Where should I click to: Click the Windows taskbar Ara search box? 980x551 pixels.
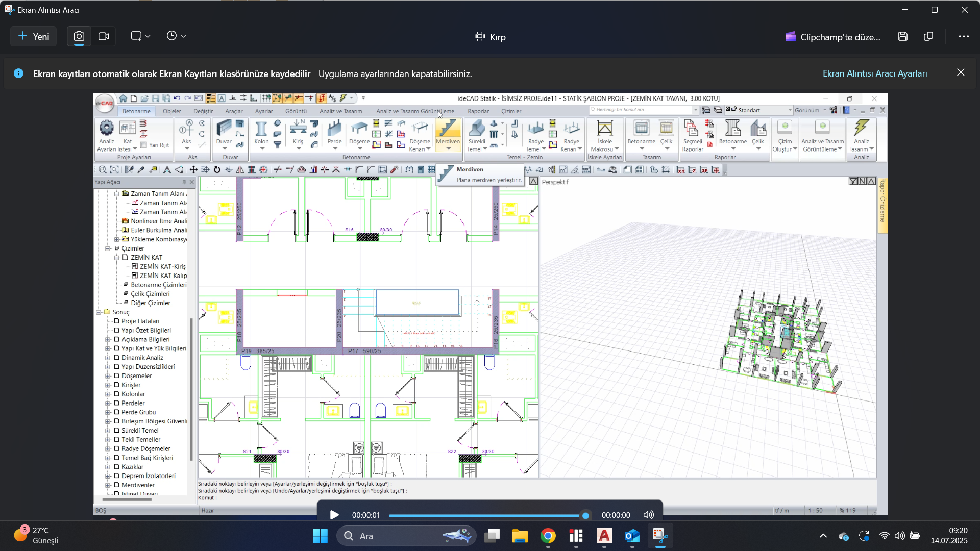pos(407,536)
